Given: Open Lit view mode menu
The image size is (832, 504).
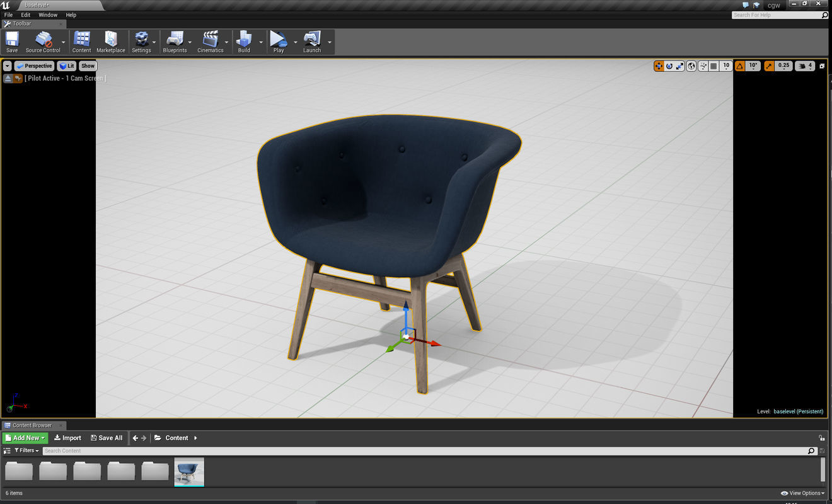Looking at the screenshot, I should (x=67, y=66).
